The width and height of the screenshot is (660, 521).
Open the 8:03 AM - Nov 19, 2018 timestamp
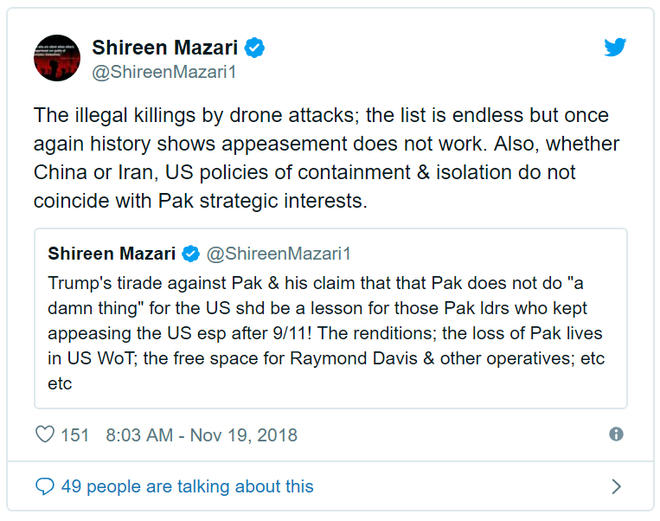pos(202,435)
